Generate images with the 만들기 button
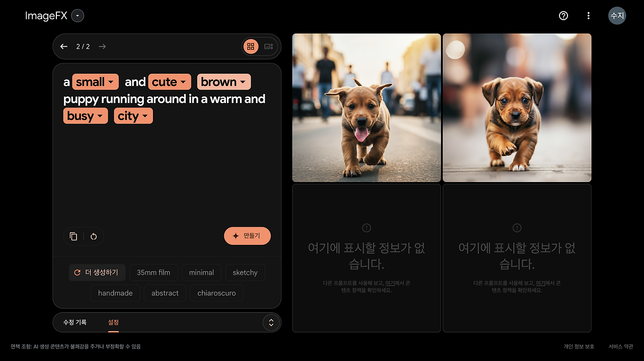The height and width of the screenshot is (361, 644). (x=247, y=235)
